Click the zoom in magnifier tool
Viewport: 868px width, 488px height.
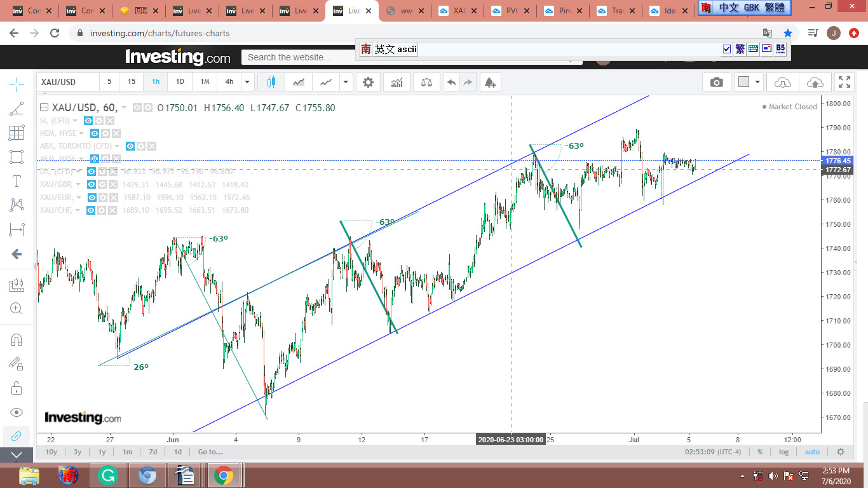coord(17,309)
